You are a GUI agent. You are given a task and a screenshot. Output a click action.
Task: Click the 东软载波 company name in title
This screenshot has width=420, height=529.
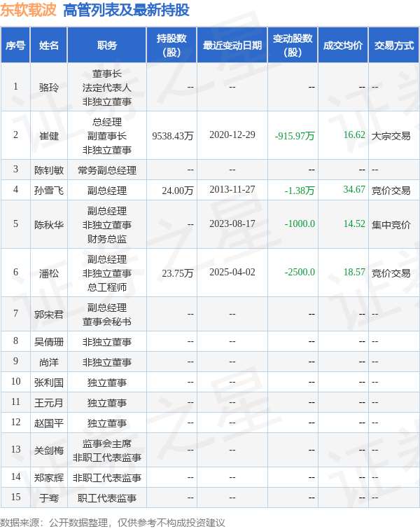pos(28,10)
